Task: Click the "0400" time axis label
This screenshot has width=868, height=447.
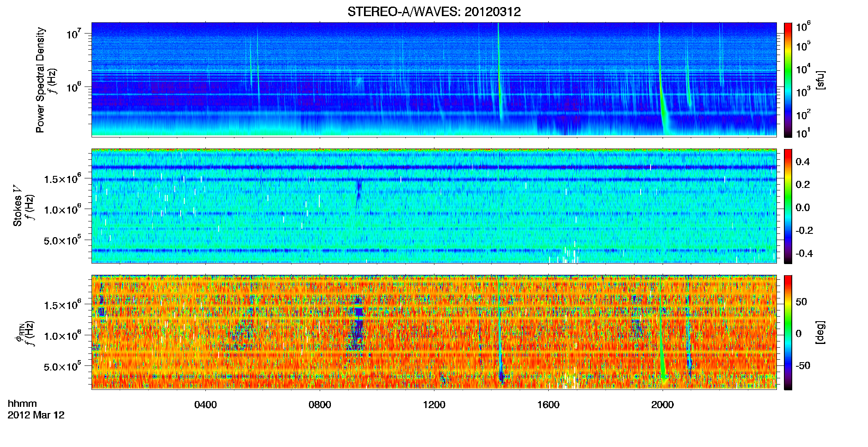Action: tap(205, 404)
